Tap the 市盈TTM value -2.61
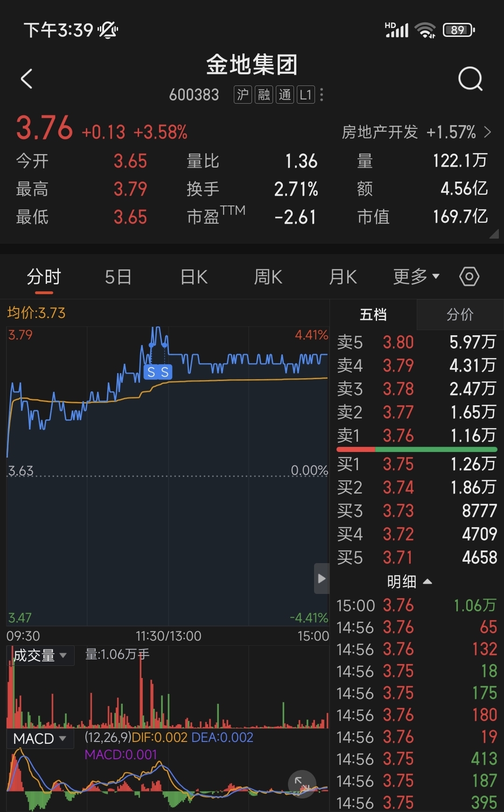Screen dimensions: 504x812 pos(295,217)
